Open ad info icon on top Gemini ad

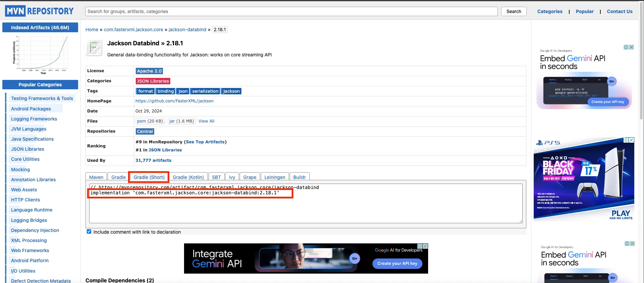[x=626, y=47]
